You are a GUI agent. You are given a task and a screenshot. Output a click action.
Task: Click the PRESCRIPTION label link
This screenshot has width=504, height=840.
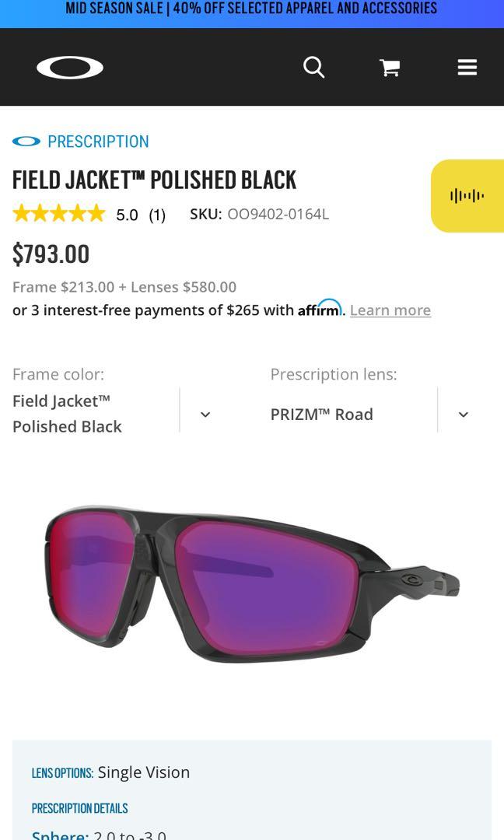click(x=98, y=142)
